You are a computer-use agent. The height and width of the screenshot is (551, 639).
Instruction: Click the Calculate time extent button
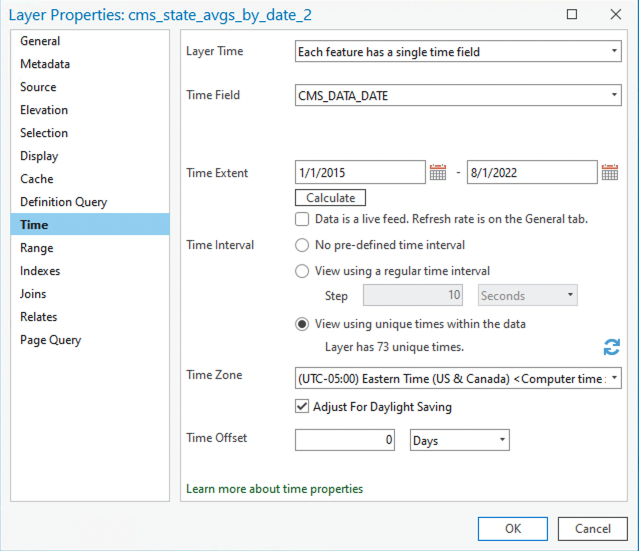coord(330,198)
